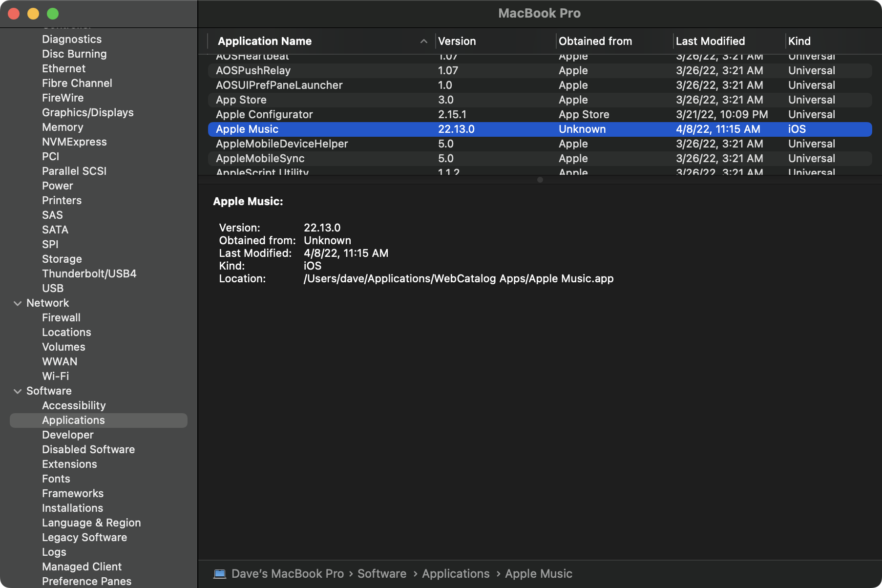Viewport: 882px width, 588px height.
Task: Click the sort arrow on Application Name
Action: (x=424, y=42)
